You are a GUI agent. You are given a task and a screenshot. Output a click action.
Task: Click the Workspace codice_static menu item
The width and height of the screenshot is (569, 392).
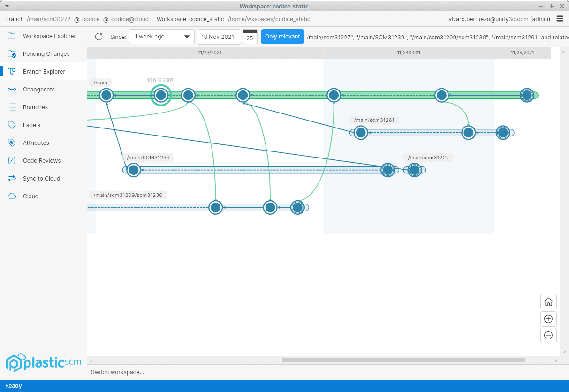(206, 19)
